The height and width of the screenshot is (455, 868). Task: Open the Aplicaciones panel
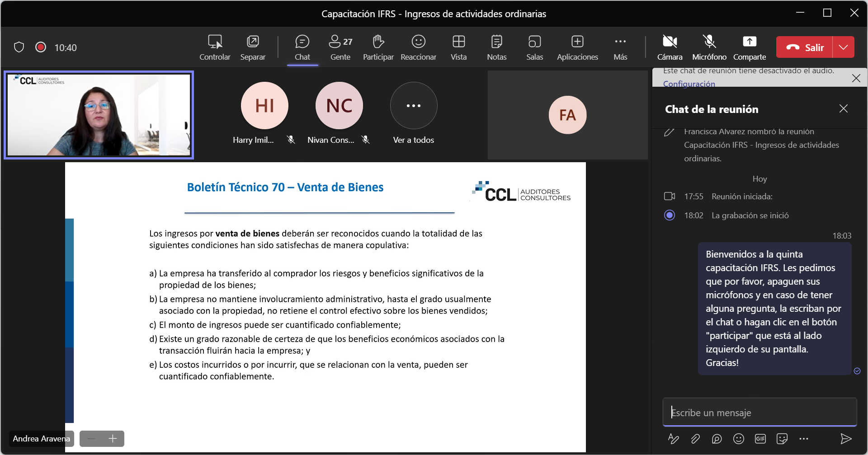577,47
